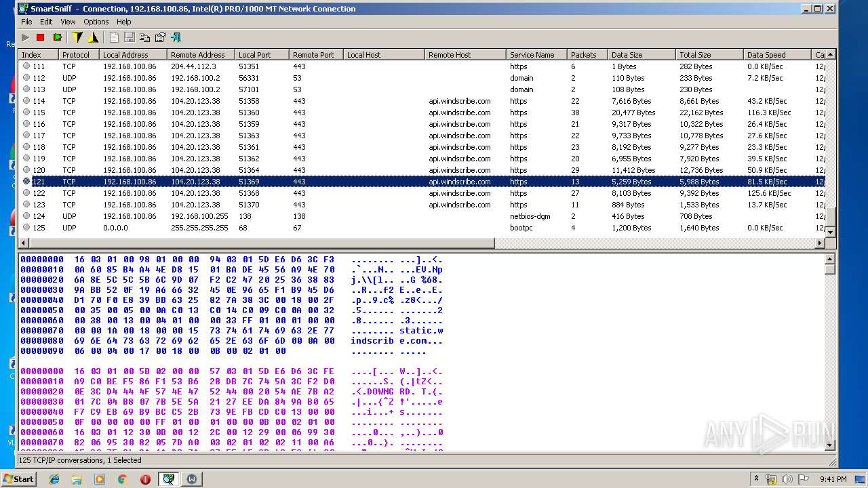
Task: Show hidden system tray icons
Action: coord(756,479)
